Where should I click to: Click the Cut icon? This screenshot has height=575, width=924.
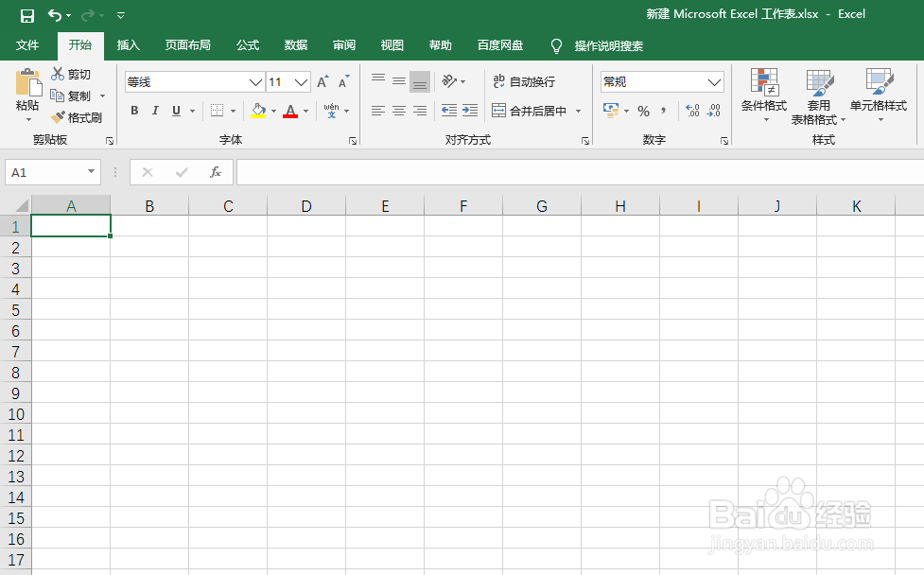coord(58,74)
